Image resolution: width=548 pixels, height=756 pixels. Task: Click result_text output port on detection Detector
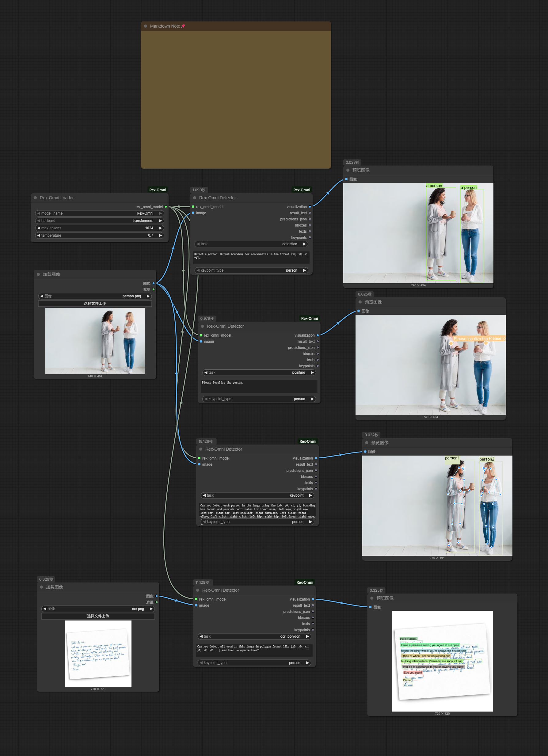pyautogui.click(x=310, y=213)
